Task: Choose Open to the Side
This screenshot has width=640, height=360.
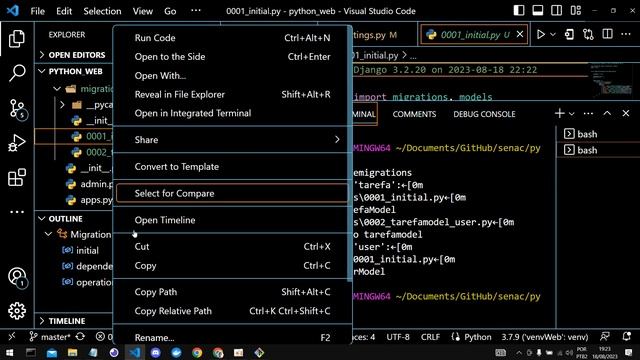Action: (232, 56)
